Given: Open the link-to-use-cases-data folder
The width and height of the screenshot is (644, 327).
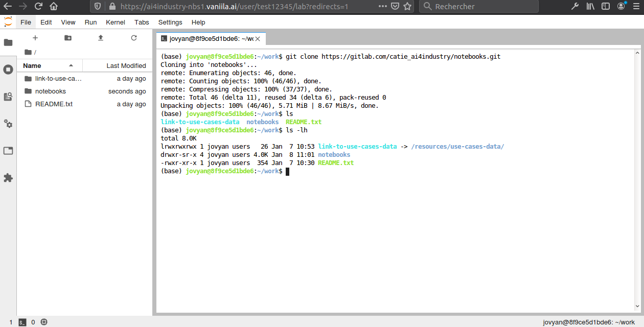Looking at the screenshot, I should (x=58, y=79).
